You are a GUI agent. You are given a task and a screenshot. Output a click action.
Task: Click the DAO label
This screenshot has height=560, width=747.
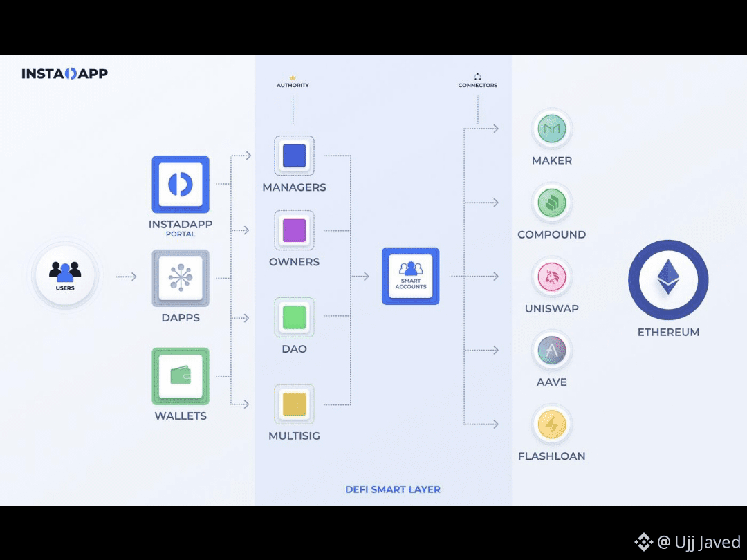pyautogui.click(x=295, y=349)
